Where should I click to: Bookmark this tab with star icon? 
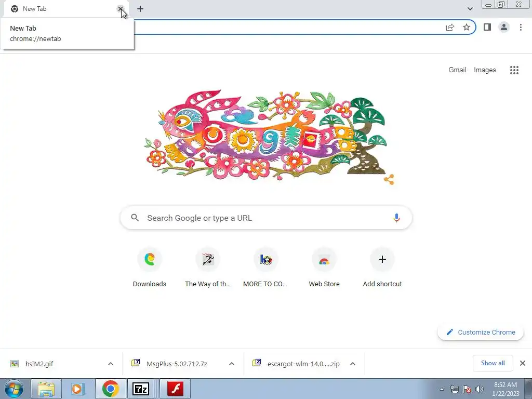467,27
